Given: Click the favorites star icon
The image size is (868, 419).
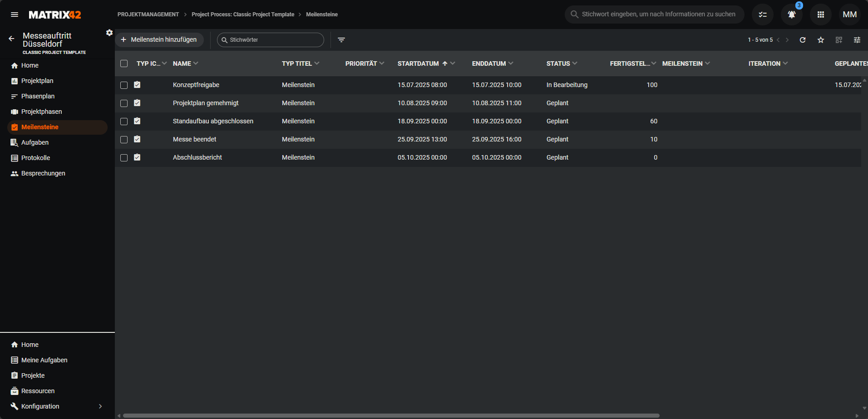Looking at the screenshot, I should [x=821, y=40].
